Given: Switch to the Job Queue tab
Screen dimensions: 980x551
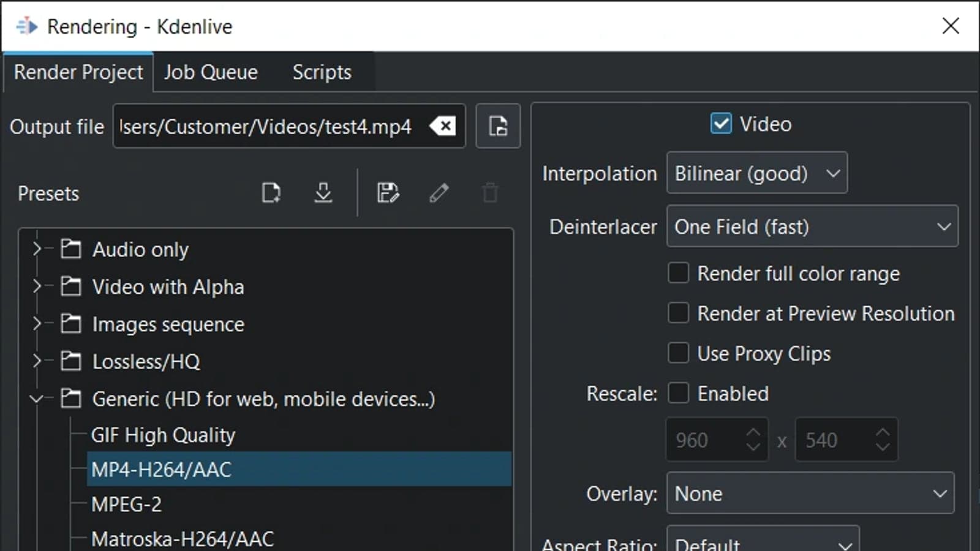Looking at the screenshot, I should (x=211, y=72).
